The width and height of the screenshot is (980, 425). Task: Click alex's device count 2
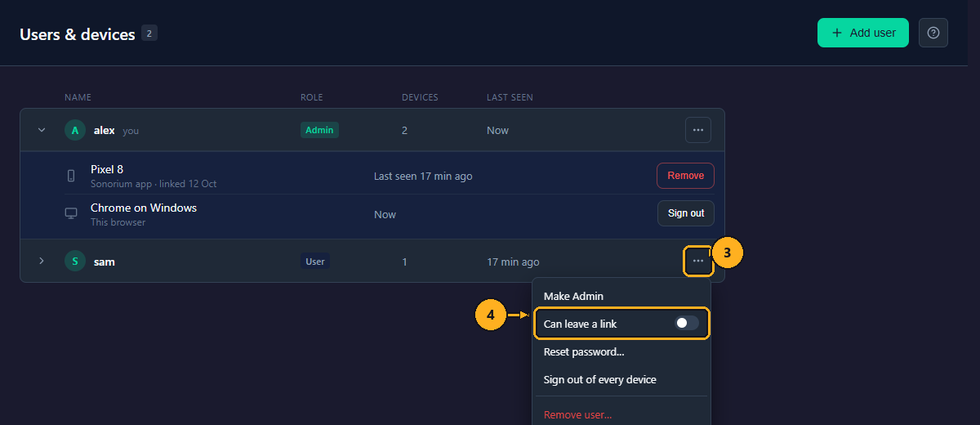coord(405,131)
